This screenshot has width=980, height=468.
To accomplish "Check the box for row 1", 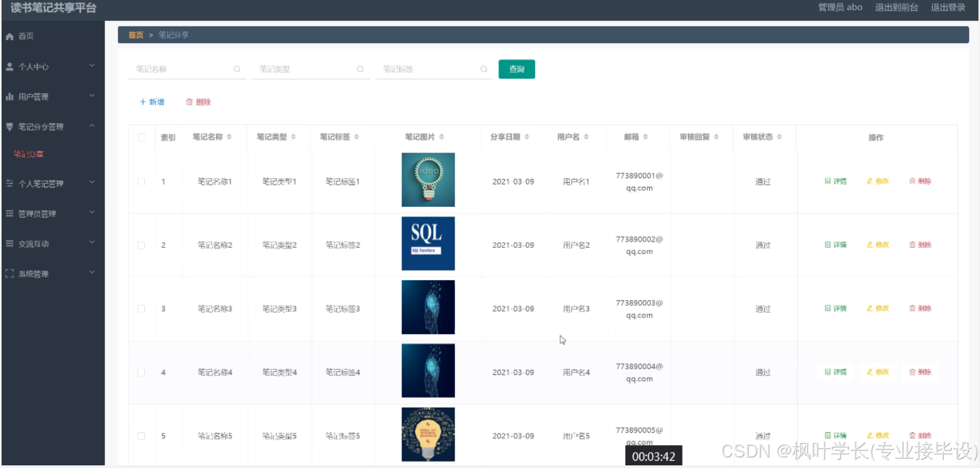I will click(141, 182).
